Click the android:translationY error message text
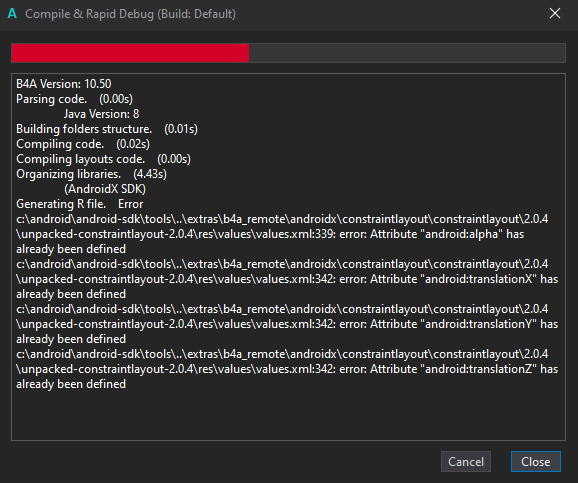Image resolution: width=578 pixels, height=483 pixels. (x=287, y=324)
